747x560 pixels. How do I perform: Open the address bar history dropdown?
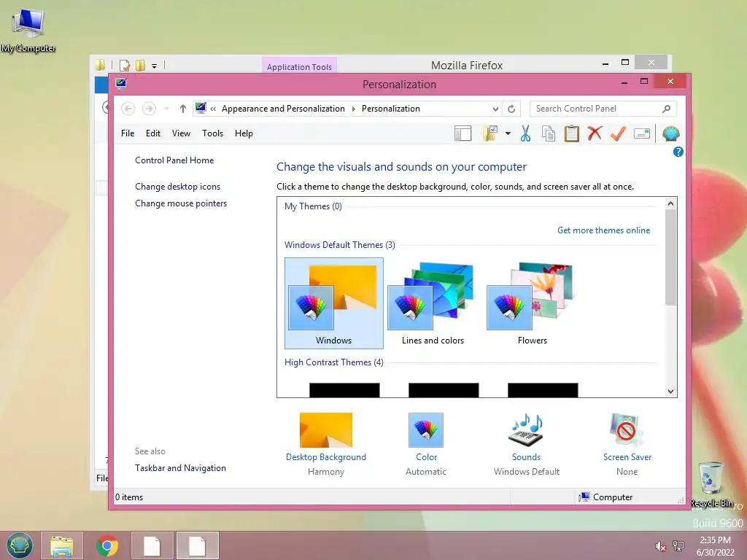[495, 109]
